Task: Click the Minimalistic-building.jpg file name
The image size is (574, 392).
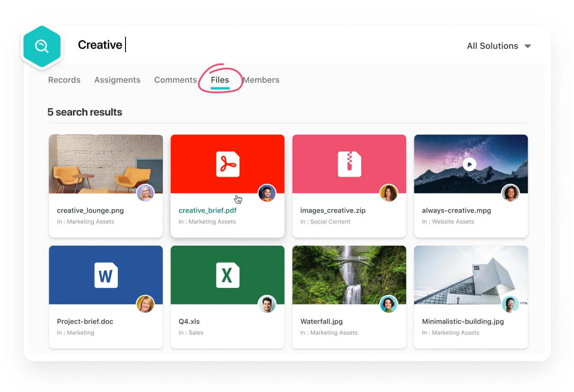Action: [x=463, y=321]
